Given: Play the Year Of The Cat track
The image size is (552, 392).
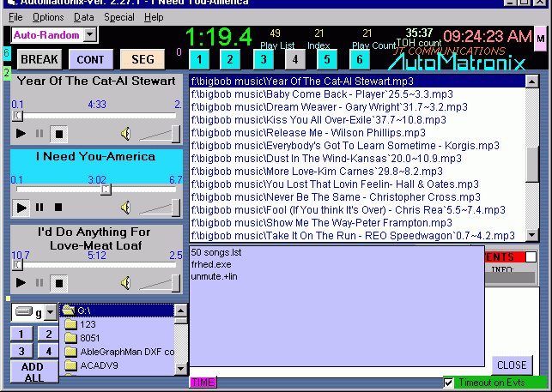Looking at the screenshot, I should 21,133.
